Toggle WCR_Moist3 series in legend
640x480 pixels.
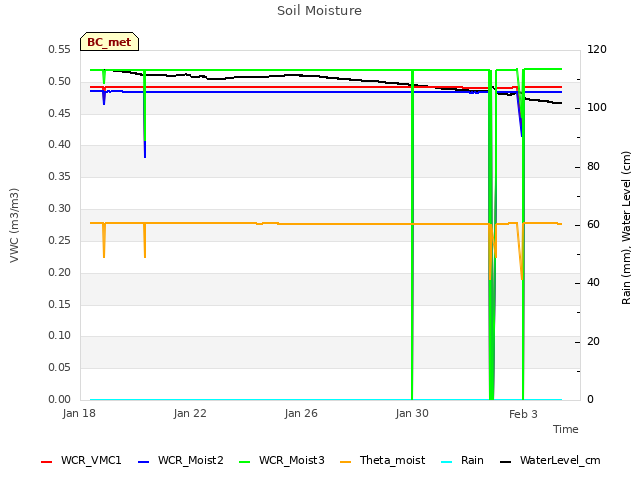point(282,460)
